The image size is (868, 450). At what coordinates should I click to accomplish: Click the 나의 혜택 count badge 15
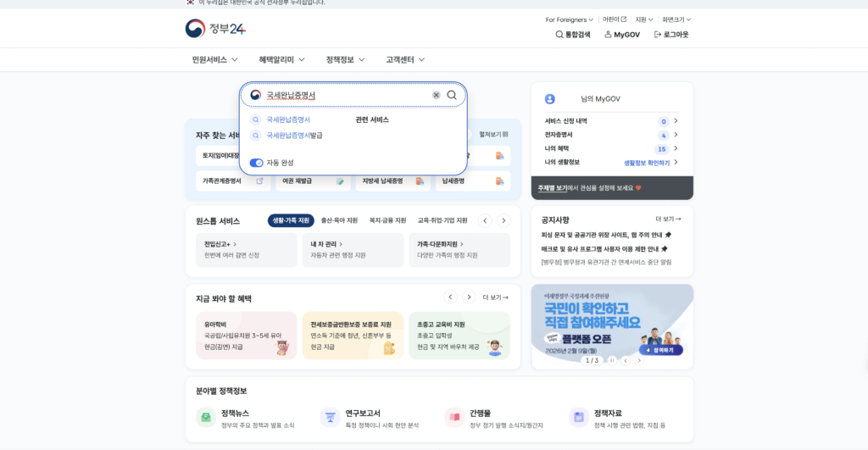[x=661, y=149]
